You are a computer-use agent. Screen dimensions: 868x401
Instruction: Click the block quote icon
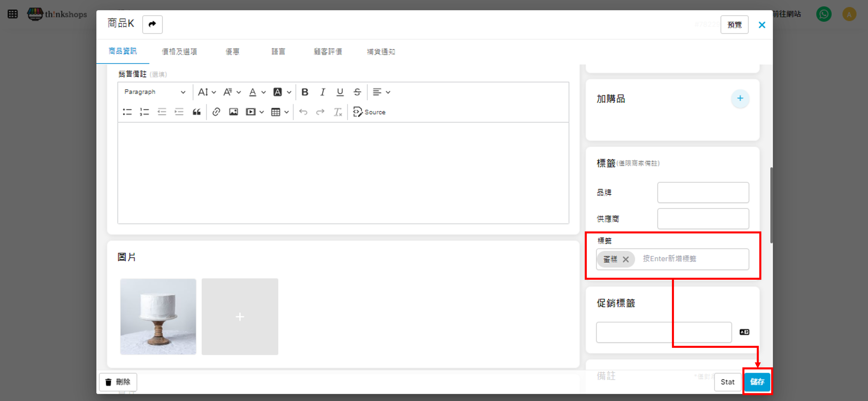click(196, 112)
